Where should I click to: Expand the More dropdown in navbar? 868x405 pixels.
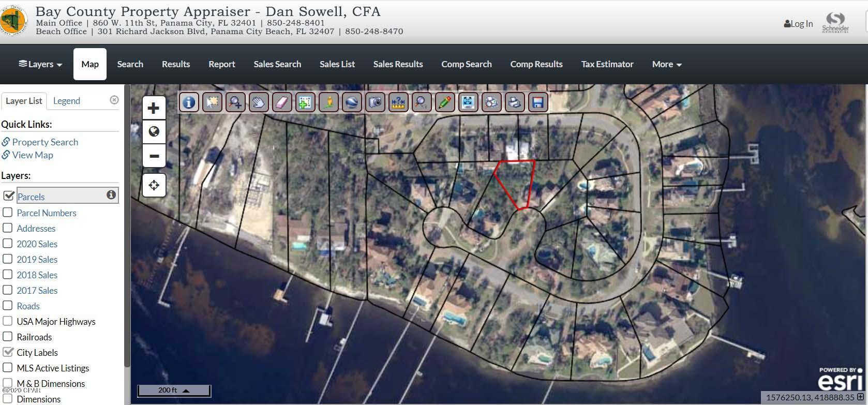pyautogui.click(x=666, y=64)
